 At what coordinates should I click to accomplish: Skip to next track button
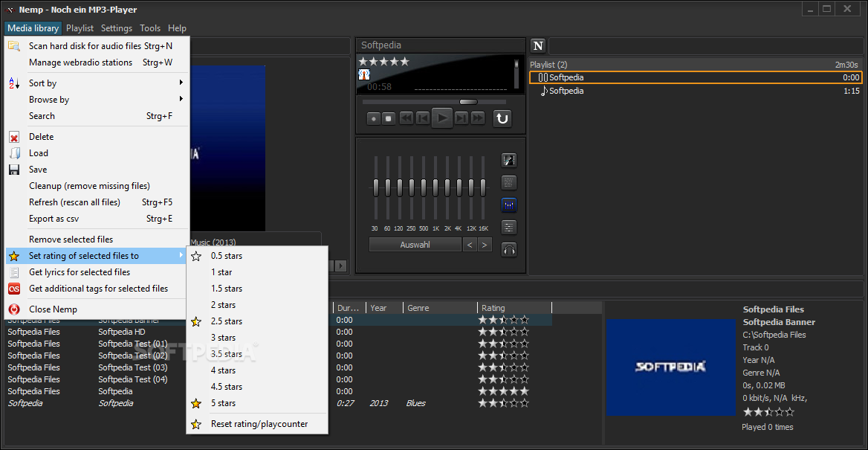click(461, 118)
